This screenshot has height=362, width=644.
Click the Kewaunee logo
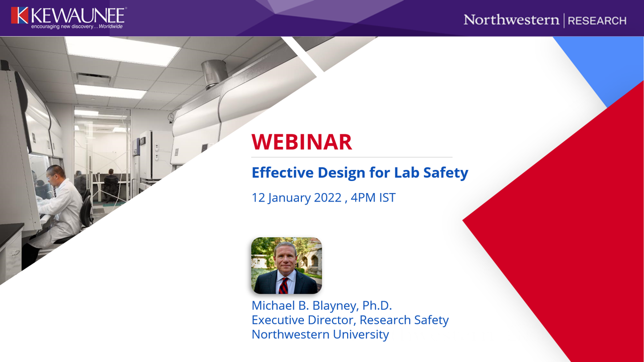pos(68,18)
